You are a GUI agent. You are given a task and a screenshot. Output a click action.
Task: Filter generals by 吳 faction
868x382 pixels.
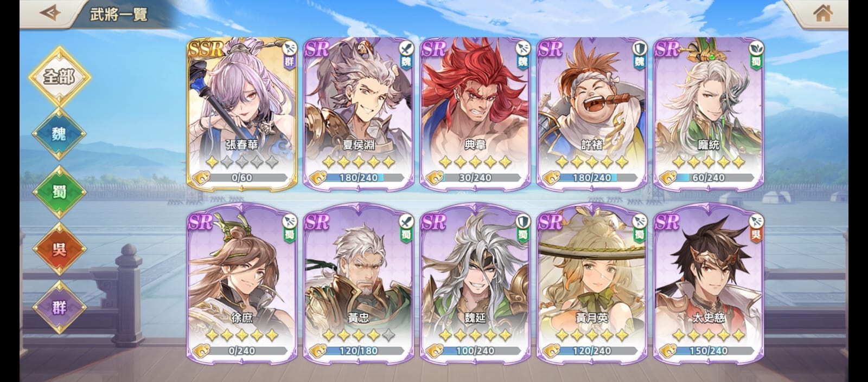coord(59,249)
